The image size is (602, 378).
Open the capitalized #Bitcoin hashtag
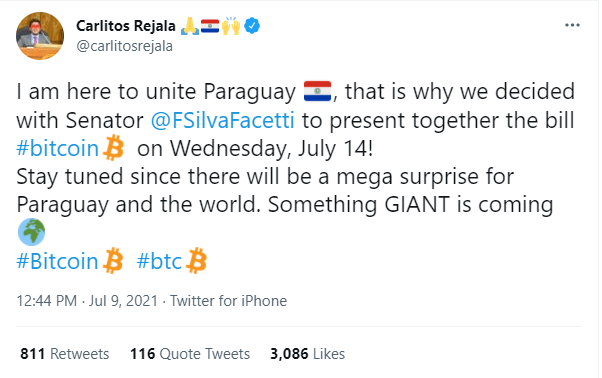(x=58, y=261)
